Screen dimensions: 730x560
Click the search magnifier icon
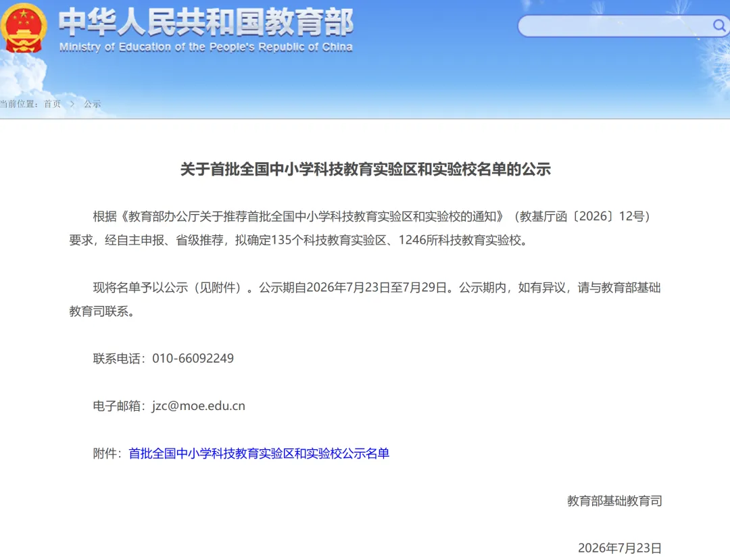(719, 25)
